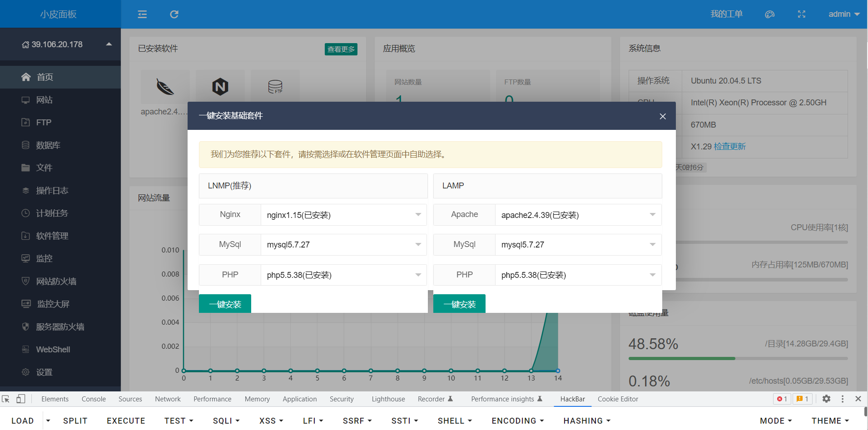This screenshot has width=868, height=430.
Task: Switch to DevTools Console tab
Action: click(x=94, y=399)
